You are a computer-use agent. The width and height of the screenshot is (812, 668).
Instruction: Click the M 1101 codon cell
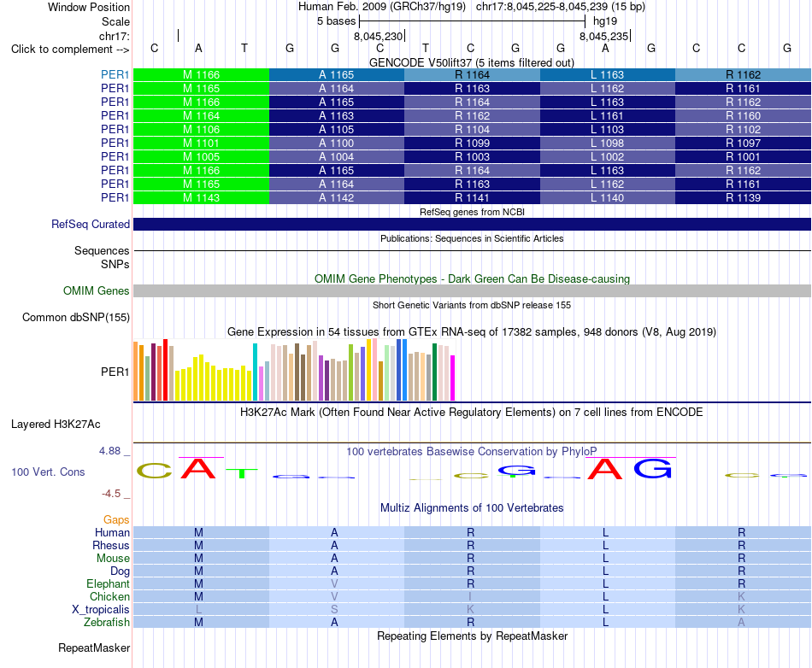click(x=201, y=143)
